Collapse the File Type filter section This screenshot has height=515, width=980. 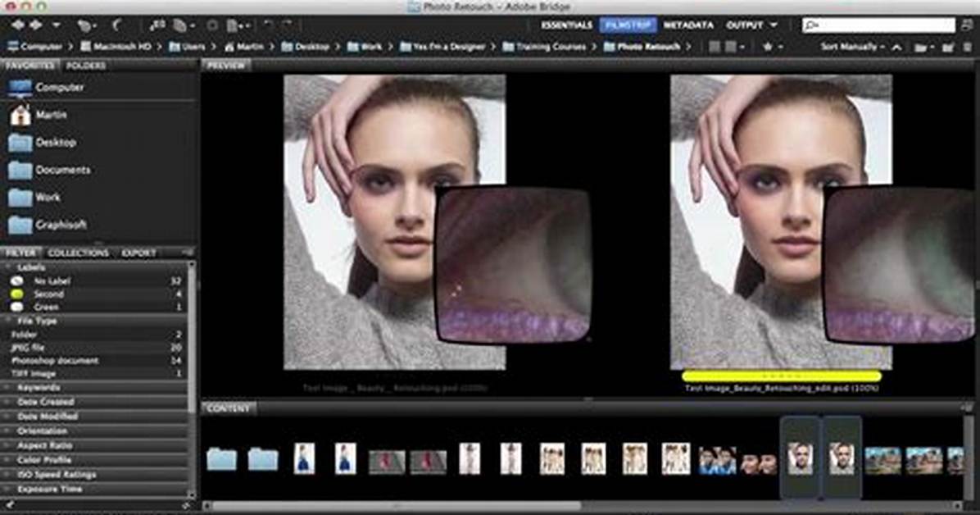[8, 321]
